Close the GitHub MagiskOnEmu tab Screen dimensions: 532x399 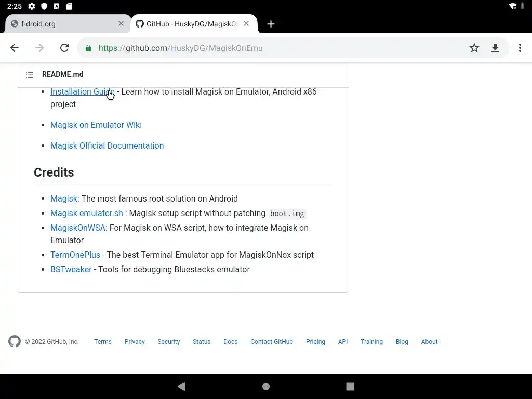pos(246,23)
